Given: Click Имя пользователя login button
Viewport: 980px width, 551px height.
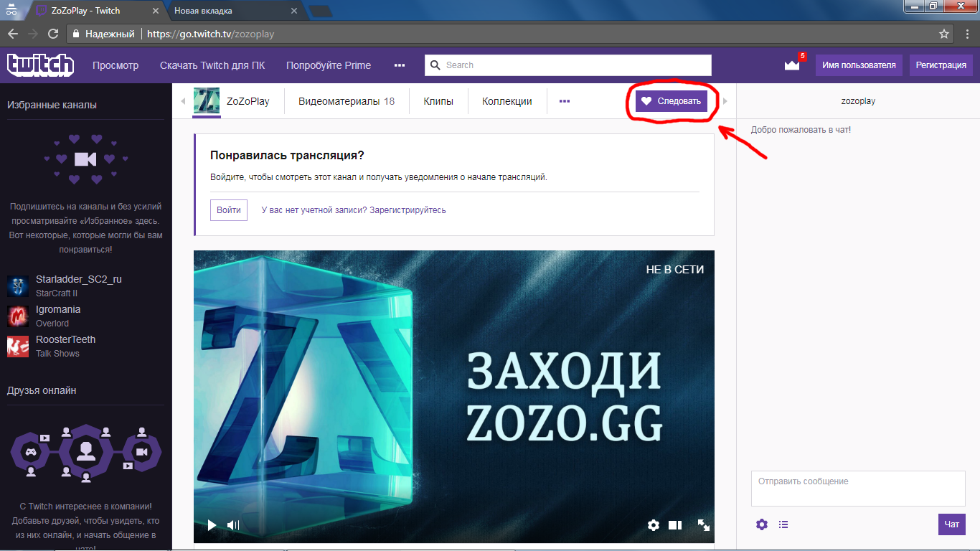Looking at the screenshot, I should tap(859, 65).
